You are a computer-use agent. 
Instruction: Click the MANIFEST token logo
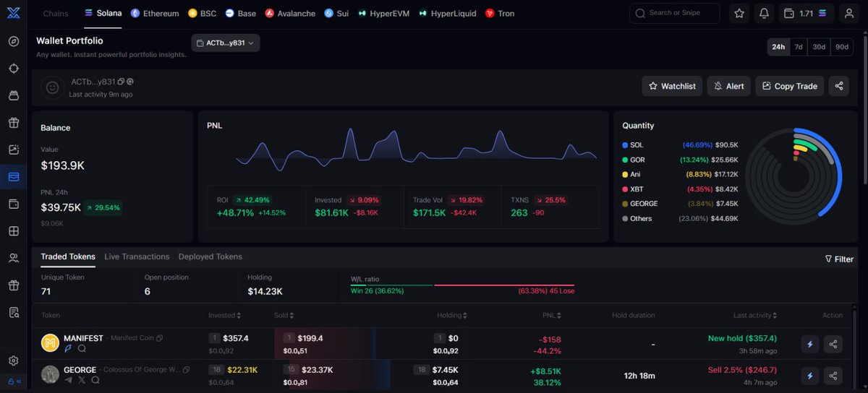pyautogui.click(x=50, y=343)
